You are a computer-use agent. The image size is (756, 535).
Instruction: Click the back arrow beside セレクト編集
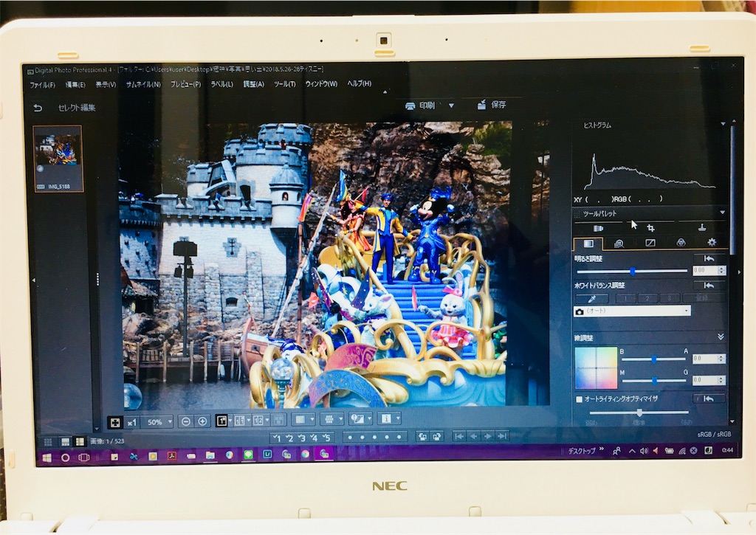pyautogui.click(x=38, y=108)
